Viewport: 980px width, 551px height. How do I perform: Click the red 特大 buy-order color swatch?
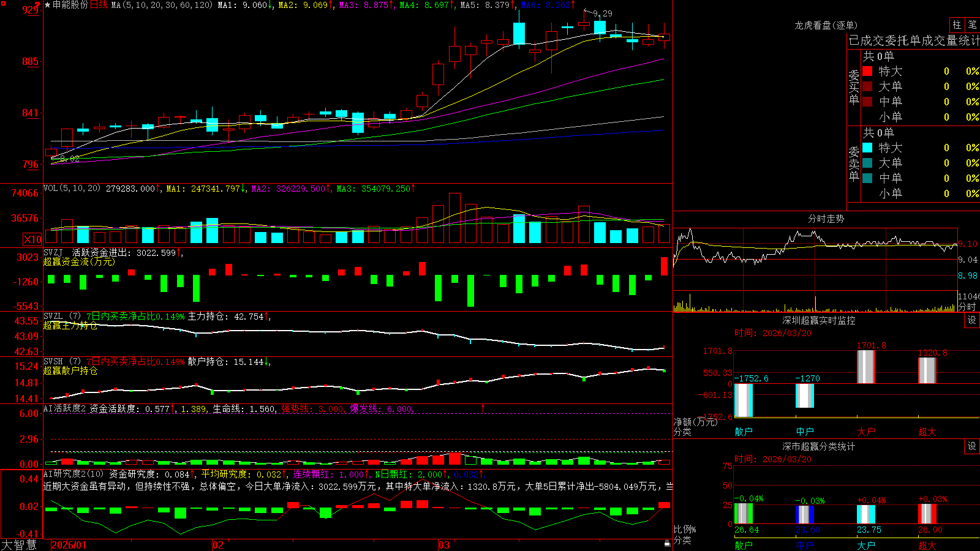pos(867,71)
